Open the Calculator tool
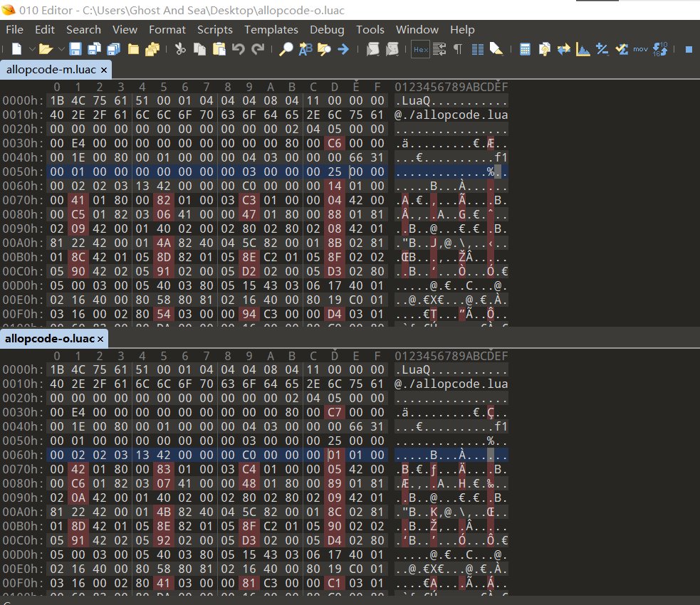The height and width of the screenshot is (605, 700). tap(526, 49)
